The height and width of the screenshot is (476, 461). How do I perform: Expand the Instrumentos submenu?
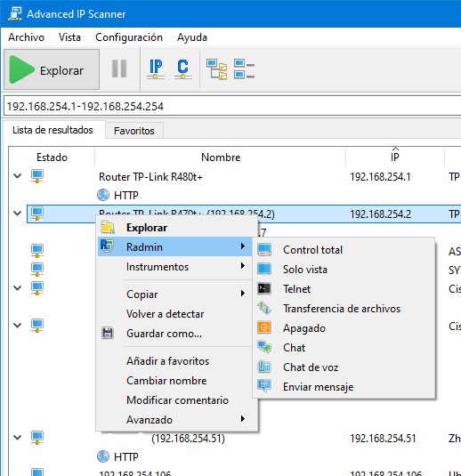pyautogui.click(x=174, y=267)
